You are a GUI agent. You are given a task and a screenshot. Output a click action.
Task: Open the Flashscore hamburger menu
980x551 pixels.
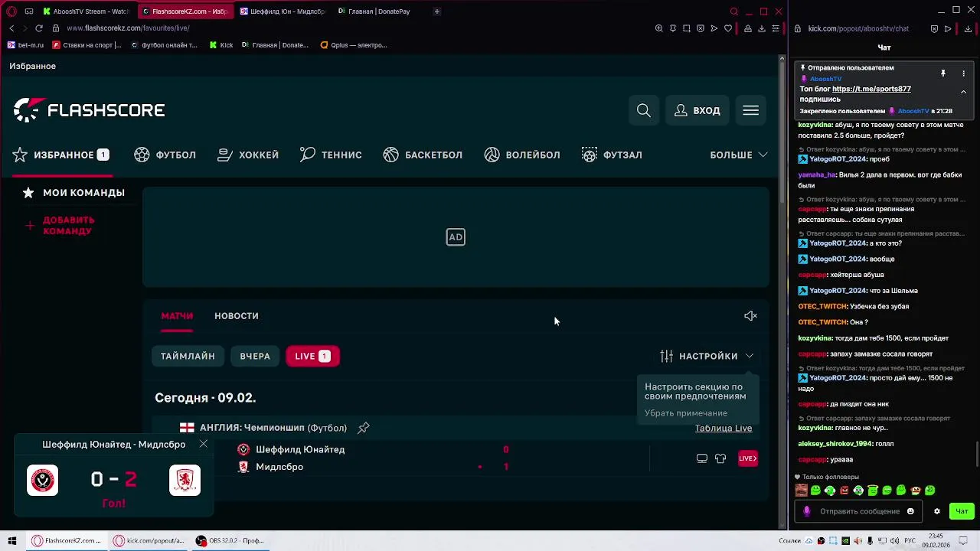(751, 111)
